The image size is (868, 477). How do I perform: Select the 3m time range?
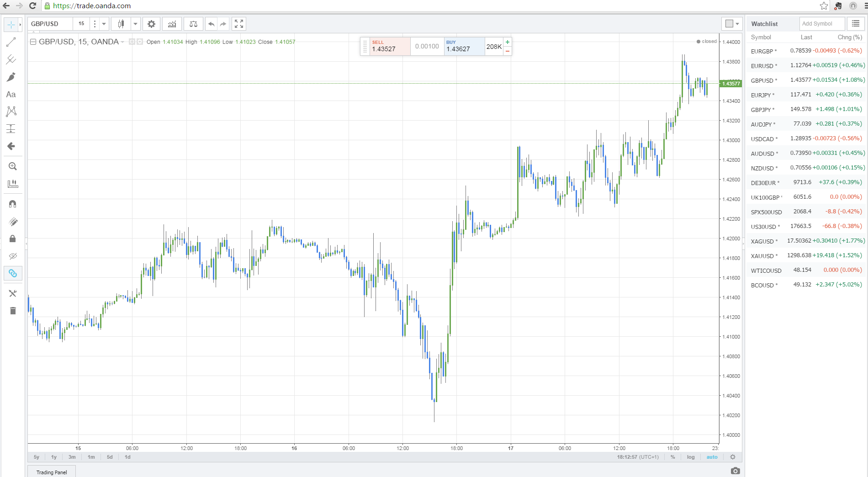click(72, 457)
